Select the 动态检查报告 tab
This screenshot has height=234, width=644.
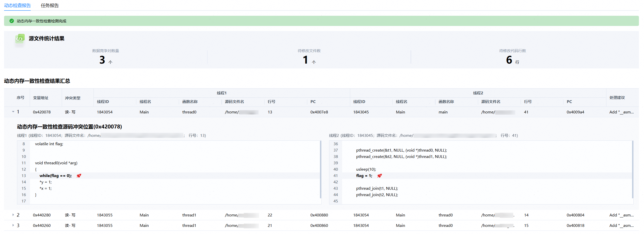pos(17,6)
